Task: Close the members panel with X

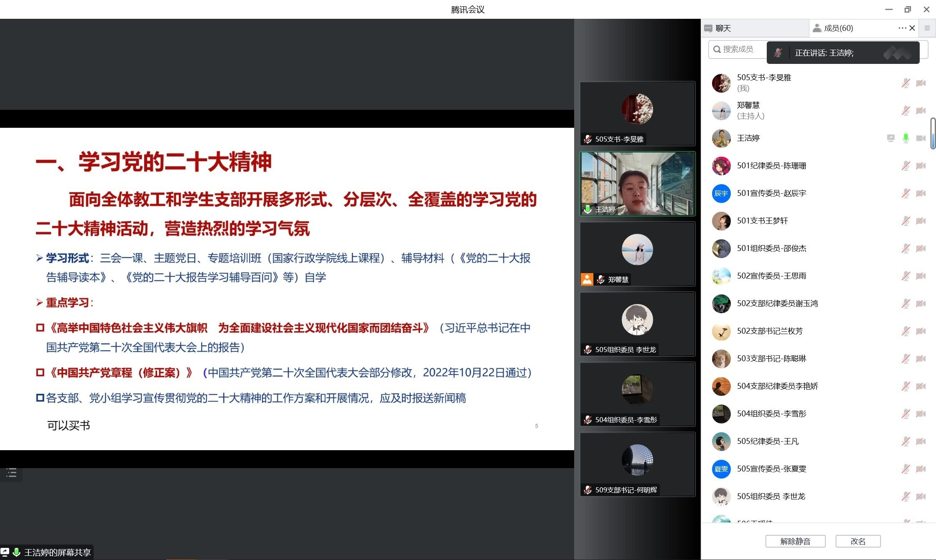Action: [912, 28]
